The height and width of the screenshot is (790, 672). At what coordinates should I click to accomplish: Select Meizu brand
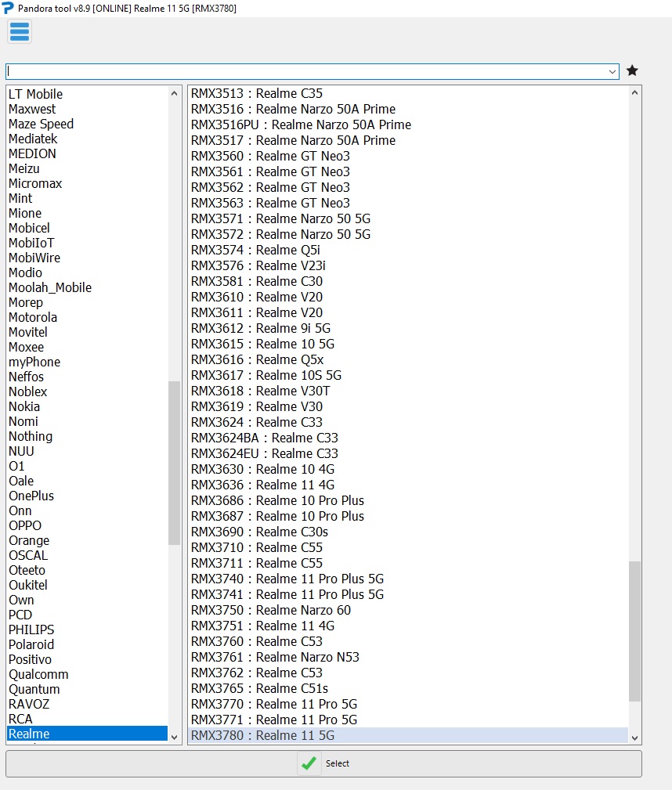[x=24, y=169]
